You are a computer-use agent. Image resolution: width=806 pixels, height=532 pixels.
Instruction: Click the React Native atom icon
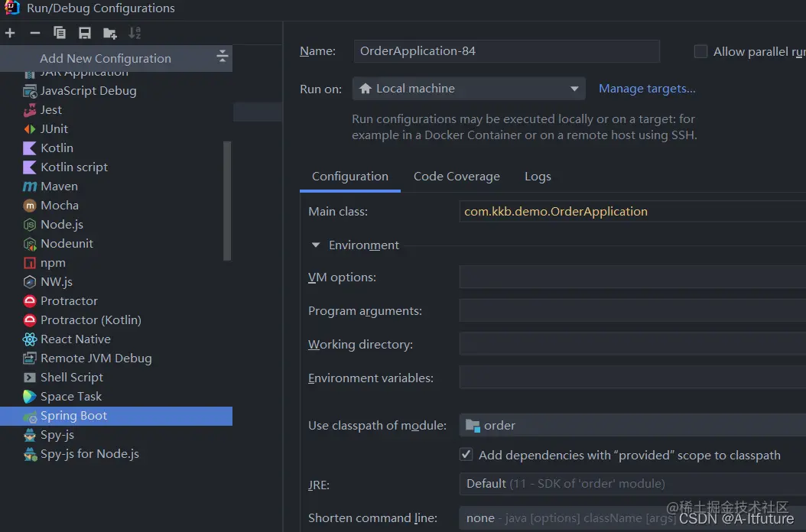pyautogui.click(x=30, y=339)
